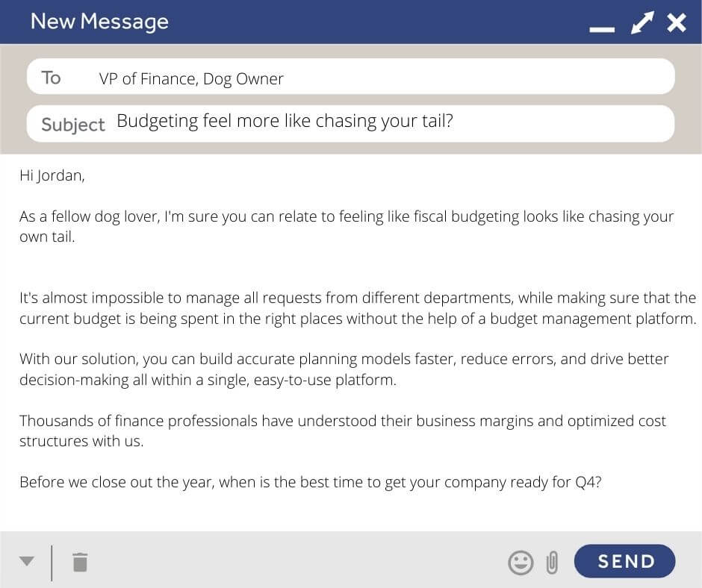Select the 'To' field label
Screen dimensions: 702x588
click(52, 78)
